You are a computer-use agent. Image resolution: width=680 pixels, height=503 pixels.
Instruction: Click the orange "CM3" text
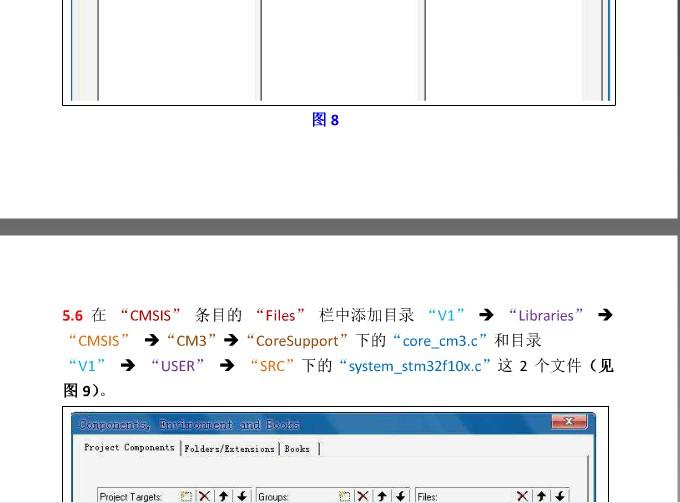(192, 341)
